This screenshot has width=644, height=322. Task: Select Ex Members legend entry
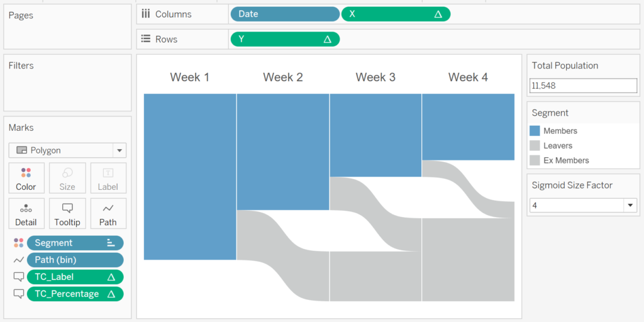[x=566, y=160]
